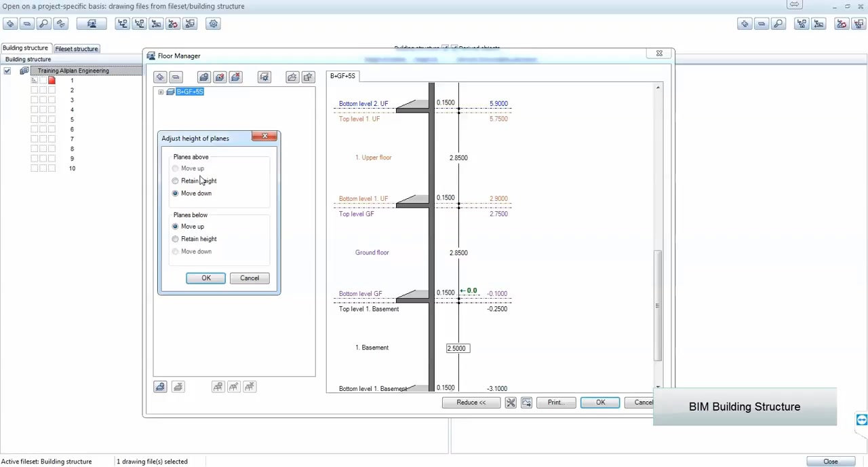This screenshot has width=868, height=467.
Task: Select the highlighted insert plane icon at bottom left
Action: click(x=160, y=386)
